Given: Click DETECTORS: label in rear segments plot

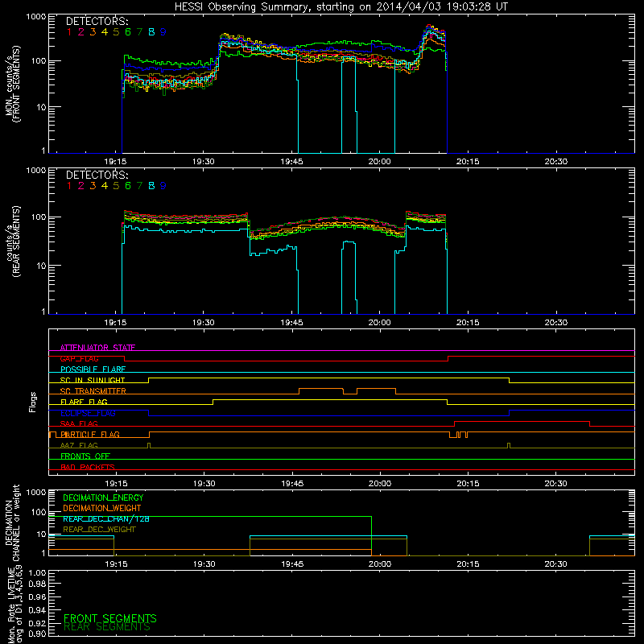Looking at the screenshot, I should point(97,175).
